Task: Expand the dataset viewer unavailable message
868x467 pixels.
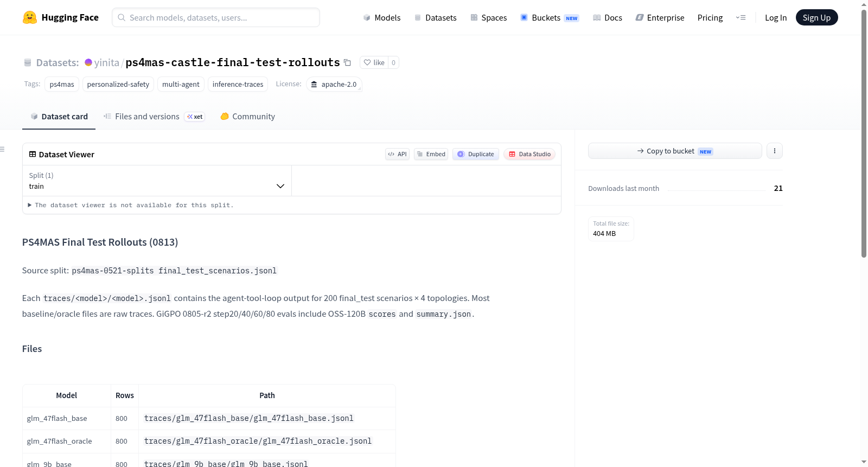Action: 130,205
